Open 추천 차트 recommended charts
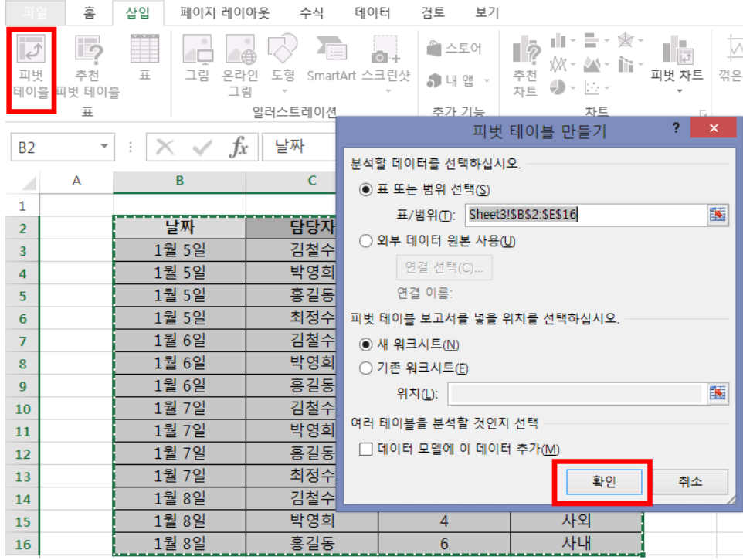This screenshot has width=743, height=560. (x=525, y=66)
